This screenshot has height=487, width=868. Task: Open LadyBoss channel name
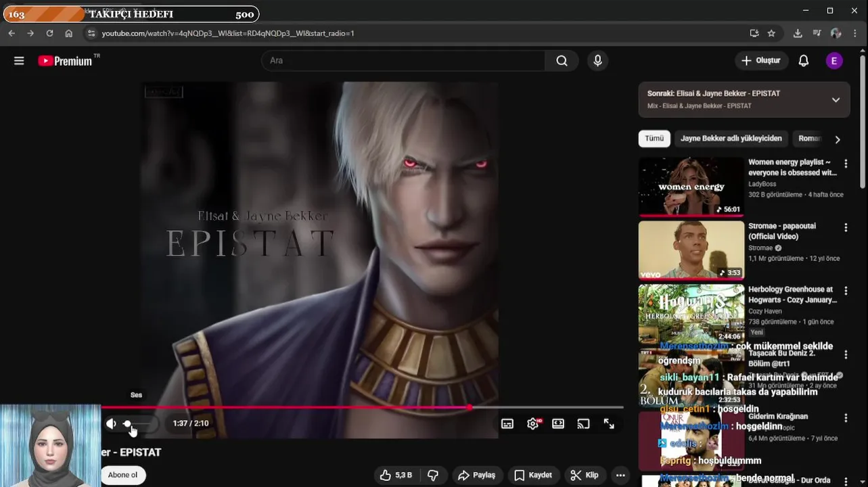[762, 184]
